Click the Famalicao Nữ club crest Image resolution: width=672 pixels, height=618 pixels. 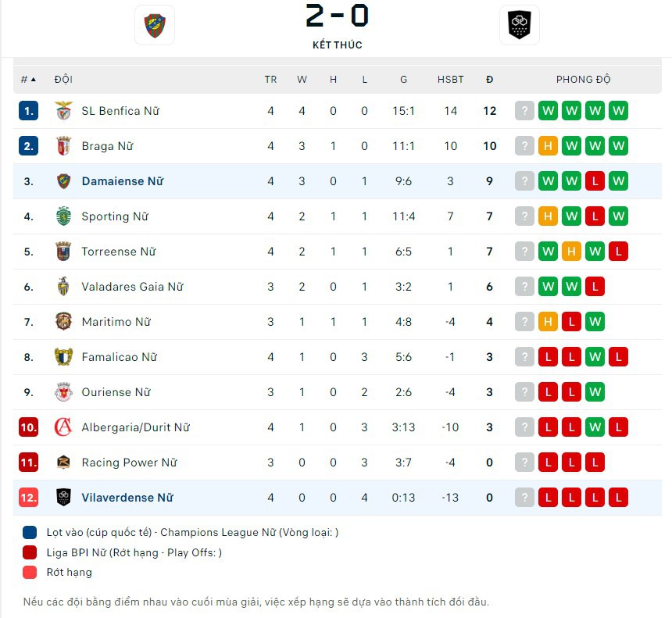(x=63, y=357)
